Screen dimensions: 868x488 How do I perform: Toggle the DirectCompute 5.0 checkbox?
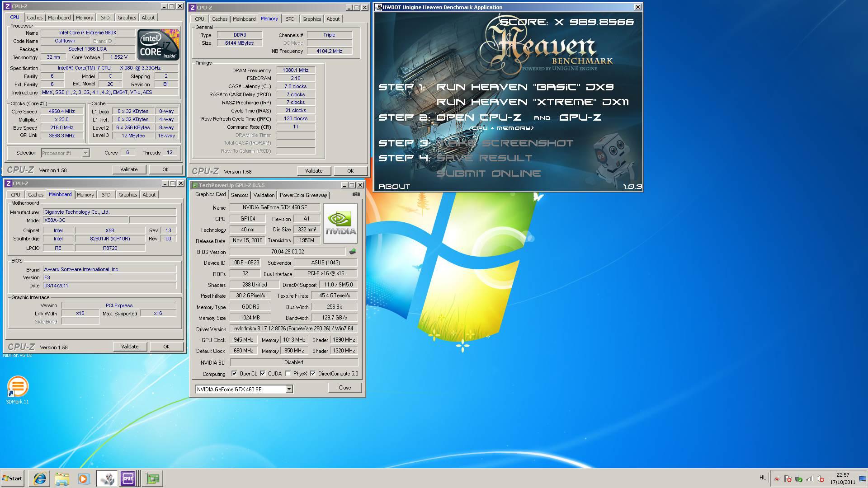[x=313, y=374]
